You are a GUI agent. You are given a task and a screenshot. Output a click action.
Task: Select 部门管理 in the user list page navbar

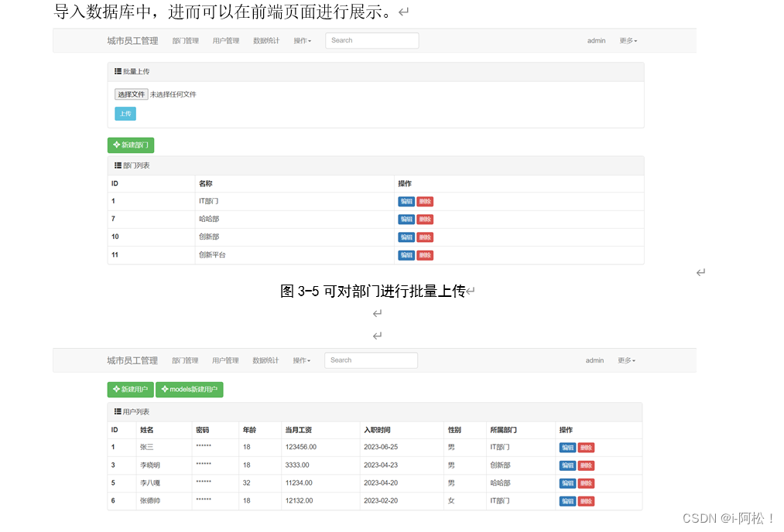click(185, 360)
